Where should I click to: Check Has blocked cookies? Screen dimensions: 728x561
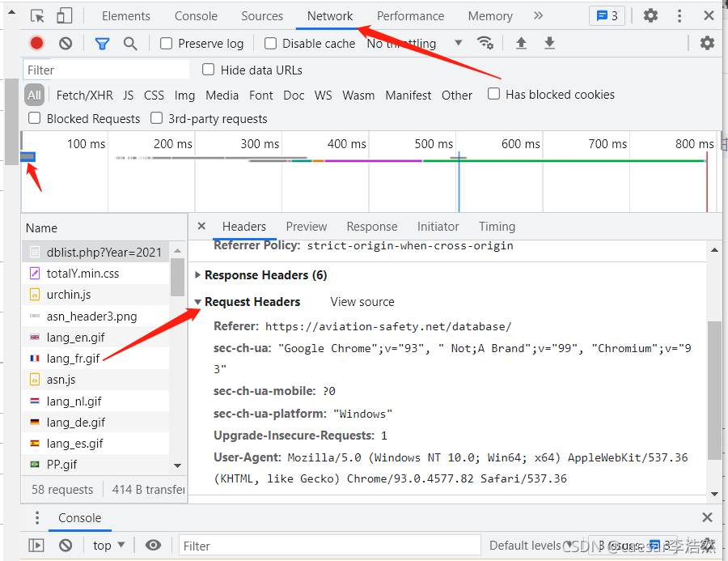tap(493, 94)
